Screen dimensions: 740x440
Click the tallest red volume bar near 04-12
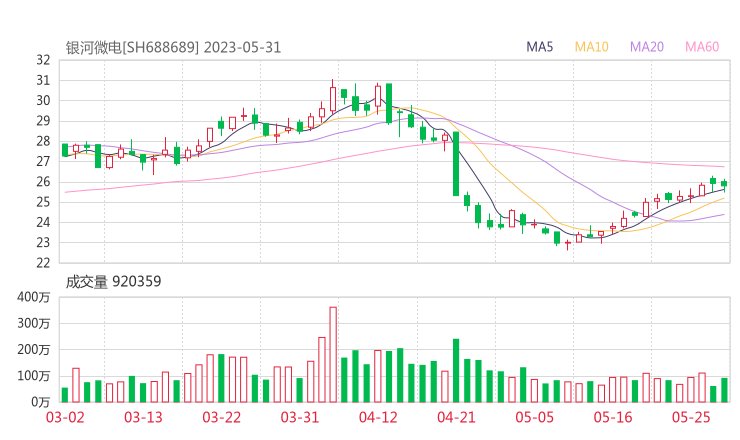(333, 355)
